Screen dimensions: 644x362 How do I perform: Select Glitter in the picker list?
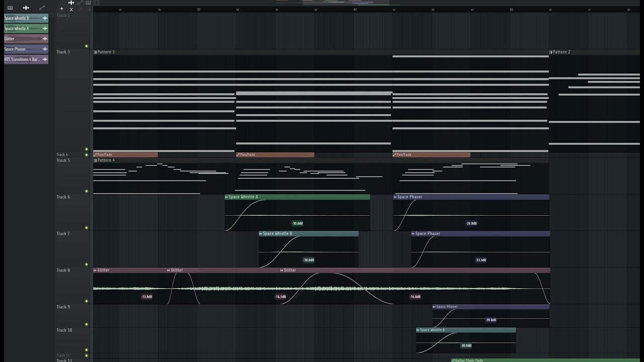click(x=26, y=39)
